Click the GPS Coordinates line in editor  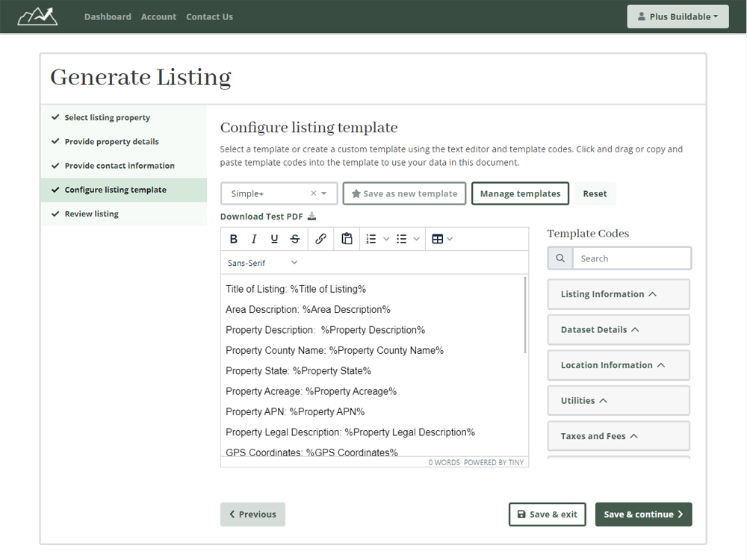pos(311,452)
